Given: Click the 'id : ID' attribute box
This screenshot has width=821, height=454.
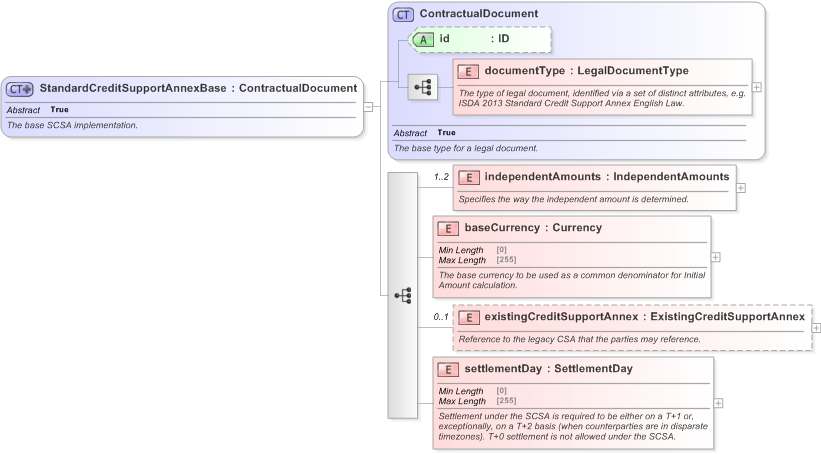Looking at the screenshot, I should [480, 39].
